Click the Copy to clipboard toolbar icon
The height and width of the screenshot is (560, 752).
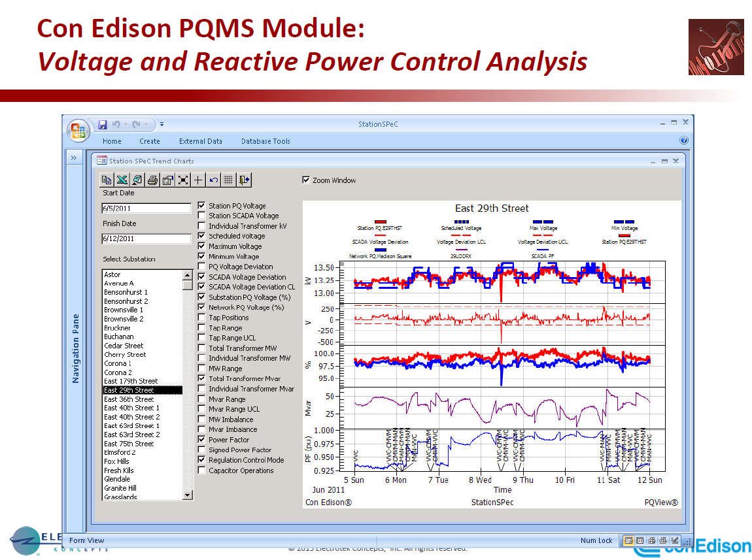point(106,180)
